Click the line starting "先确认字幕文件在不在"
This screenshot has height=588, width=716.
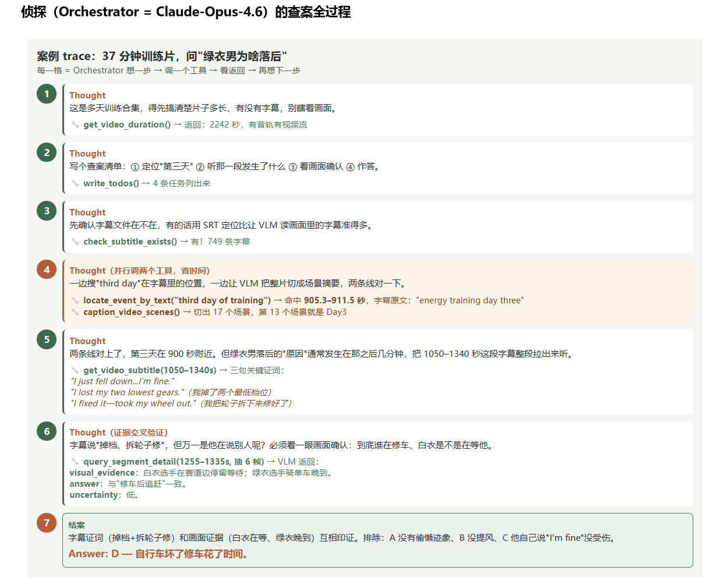221,225
